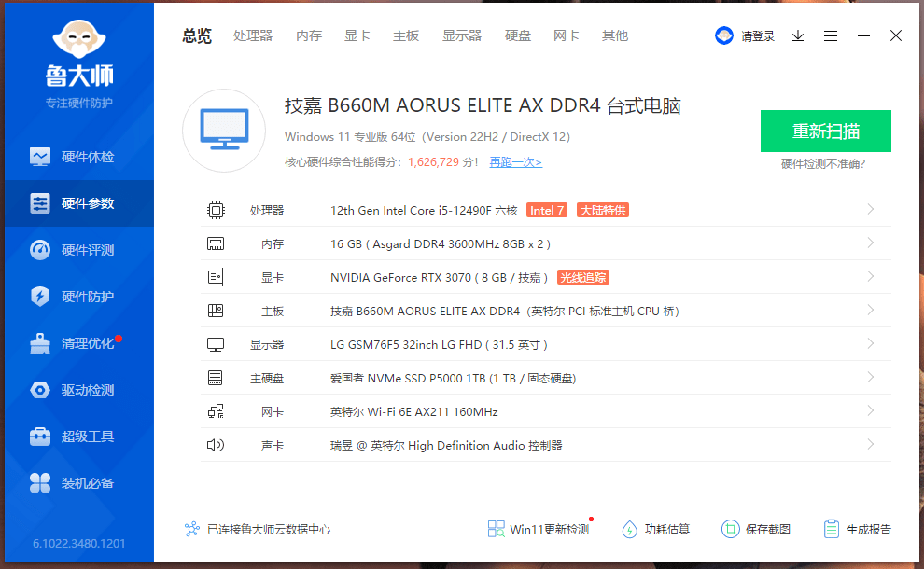Go to 驱动检测 driver detection
Screen dimensions: 924x569
tap(77, 390)
